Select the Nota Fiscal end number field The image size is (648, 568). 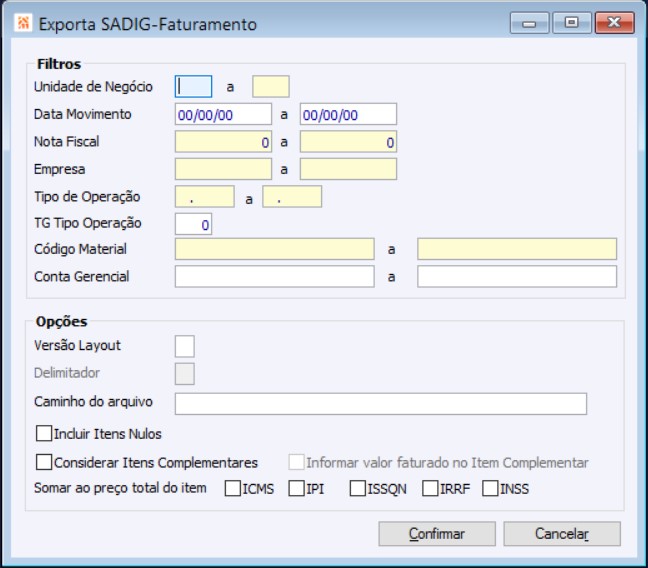tap(348, 142)
